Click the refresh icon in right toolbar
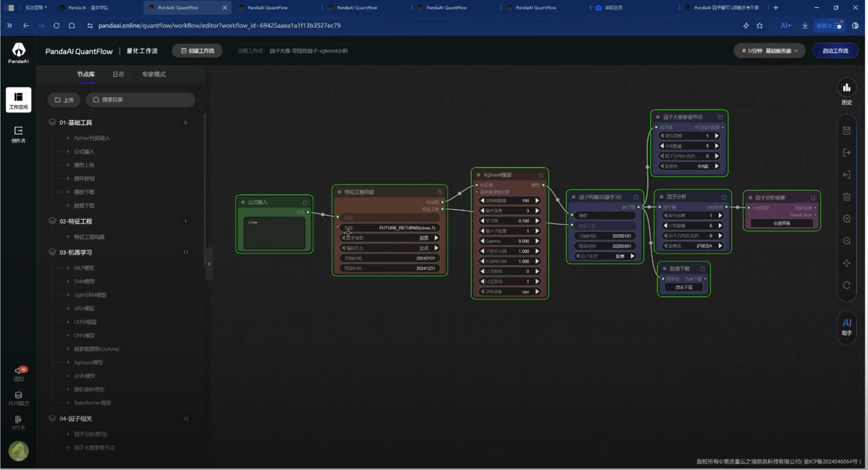This screenshot has height=470, width=868. (846, 286)
